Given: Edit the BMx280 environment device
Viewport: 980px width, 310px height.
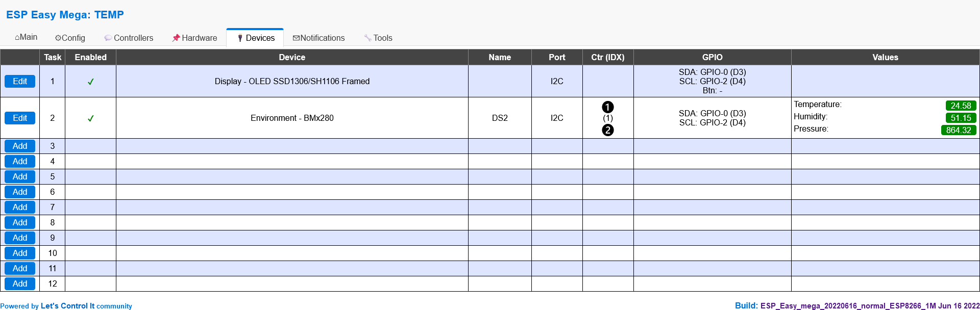Looking at the screenshot, I should [x=20, y=118].
